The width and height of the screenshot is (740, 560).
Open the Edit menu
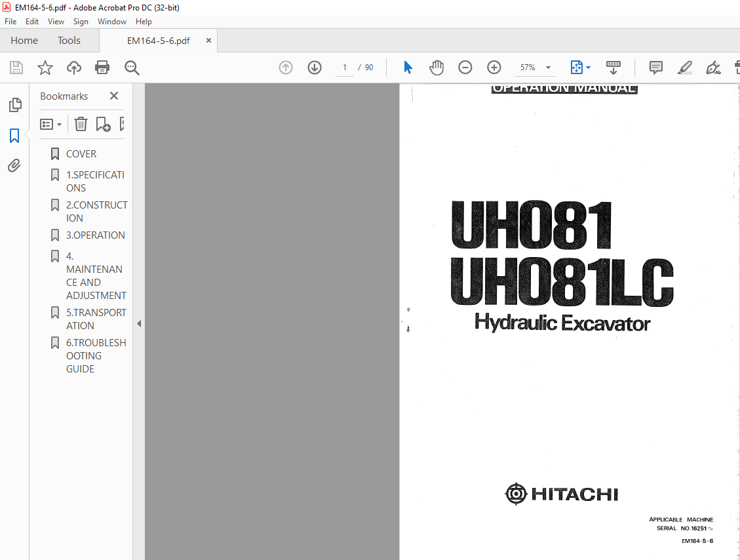click(x=32, y=22)
